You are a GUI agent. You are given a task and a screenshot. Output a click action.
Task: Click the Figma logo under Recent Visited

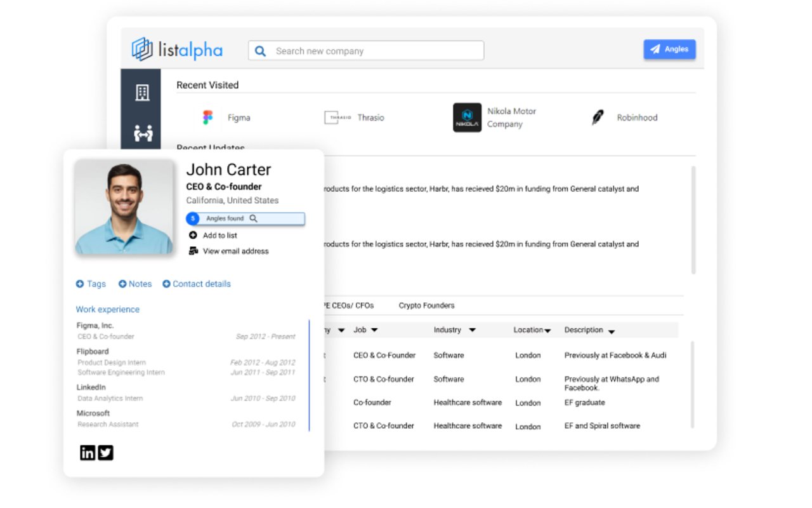206,117
